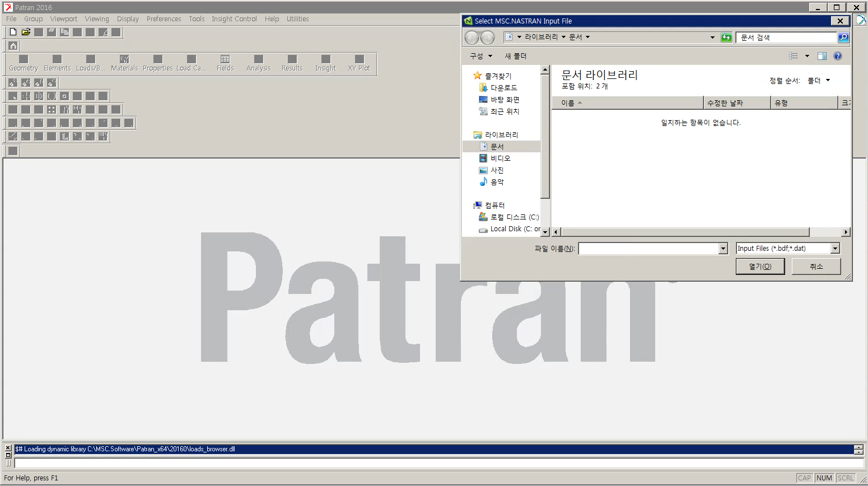Open the Analysis application tool
Viewport: 868px width, 486px height.
[x=259, y=63]
